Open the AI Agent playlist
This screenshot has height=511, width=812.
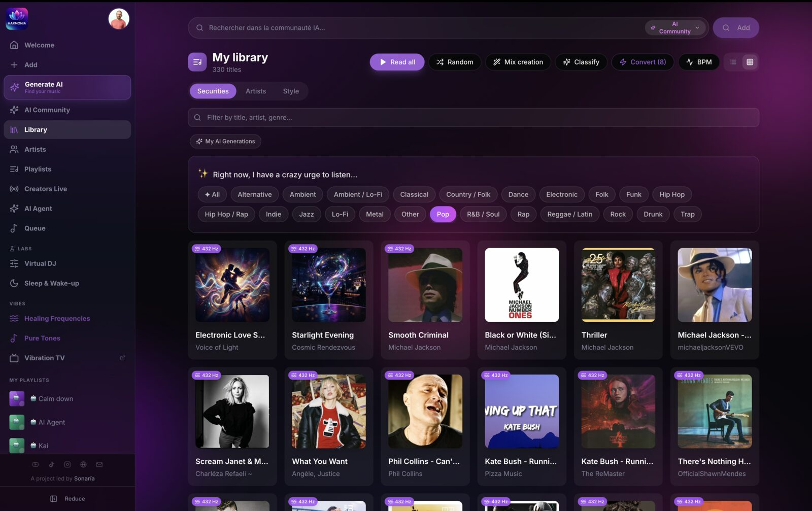click(67, 422)
